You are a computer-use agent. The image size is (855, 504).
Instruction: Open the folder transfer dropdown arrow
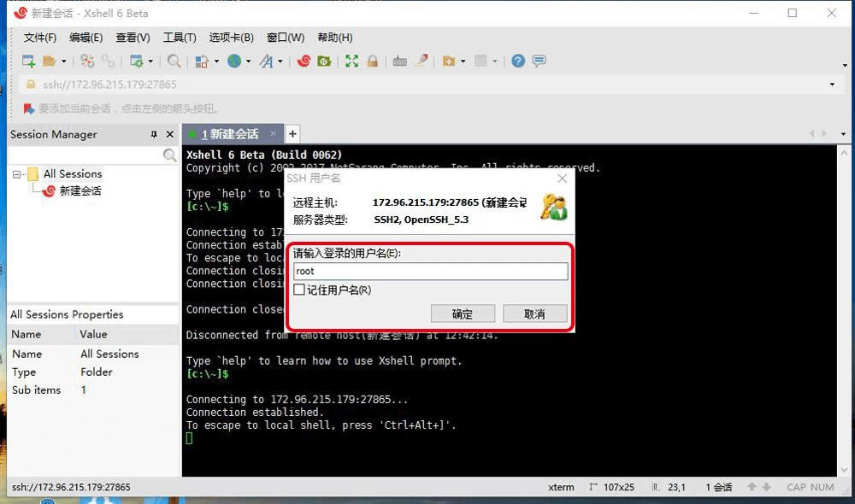[x=463, y=61]
